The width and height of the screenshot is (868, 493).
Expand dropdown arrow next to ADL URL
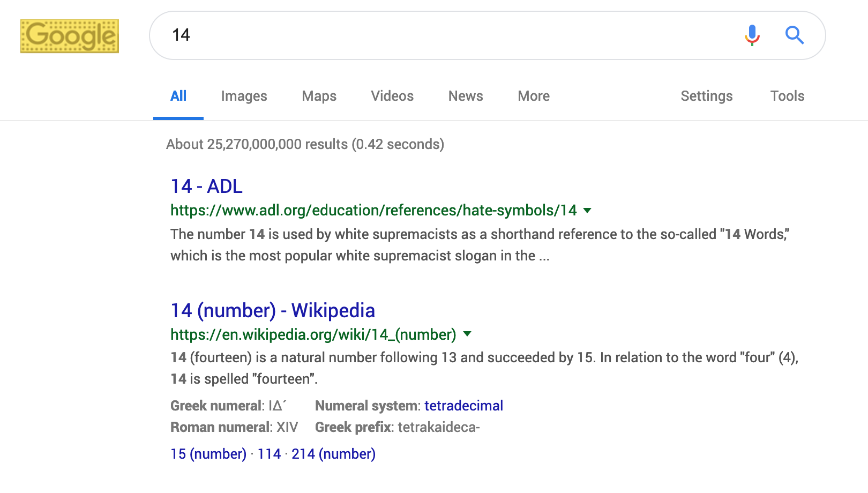(587, 211)
